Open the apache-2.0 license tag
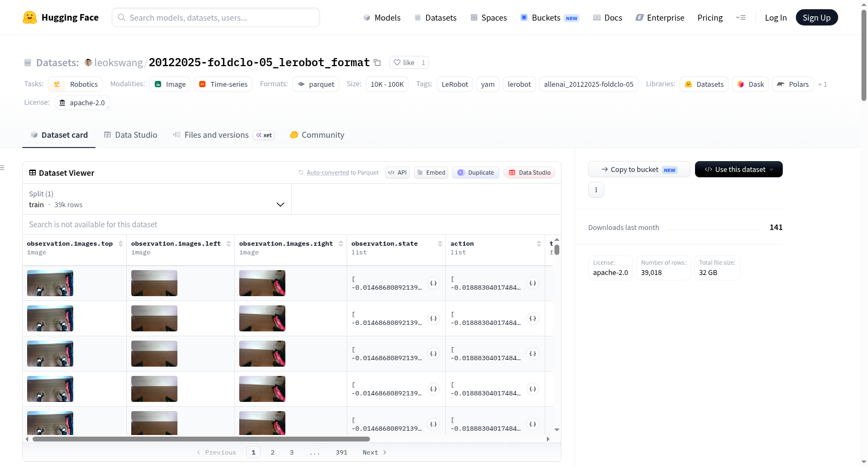The height and width of the screenshot is (467, 868). point(82,103)
